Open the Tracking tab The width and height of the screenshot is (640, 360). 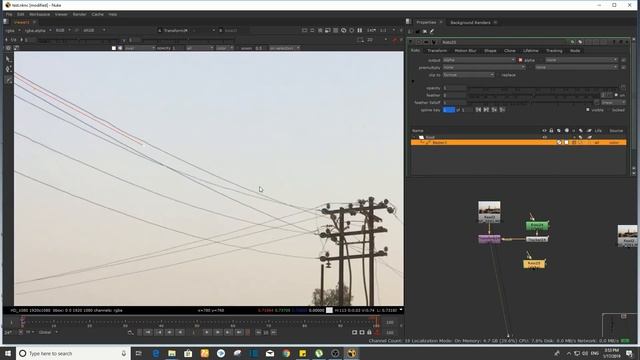pyautogui.click(x=554, y=51)
